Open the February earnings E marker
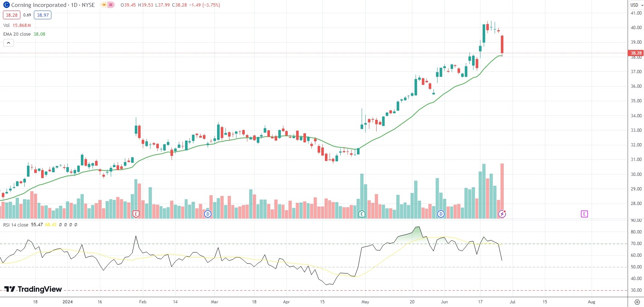Screen dimensions: 644x307 (x=136, y=214)
